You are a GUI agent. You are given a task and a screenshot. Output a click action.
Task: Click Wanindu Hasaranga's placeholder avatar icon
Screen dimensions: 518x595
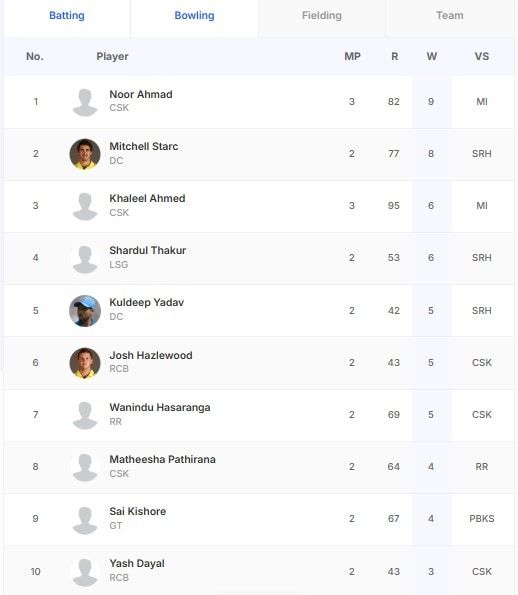pos(85,416)
